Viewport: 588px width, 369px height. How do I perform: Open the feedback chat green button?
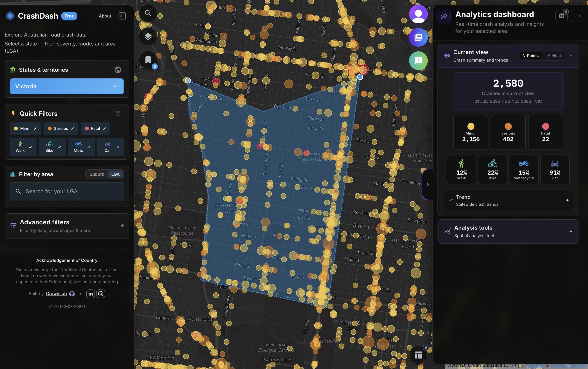click(418, 60)
